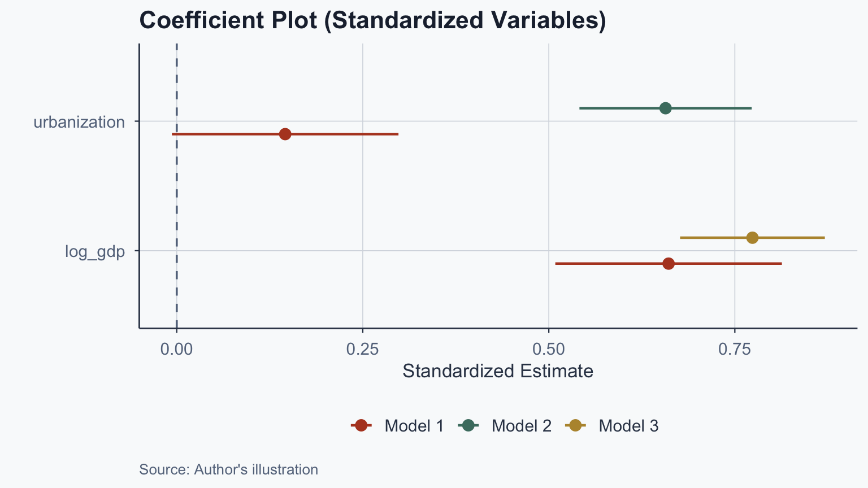
Task: Click the Source: Author's illustration caption
Action: pyautogui.click(x=228, y=469)
